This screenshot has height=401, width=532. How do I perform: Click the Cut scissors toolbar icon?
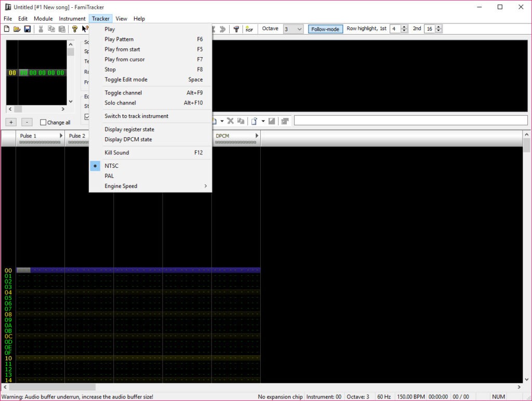(x=41, y=29)
